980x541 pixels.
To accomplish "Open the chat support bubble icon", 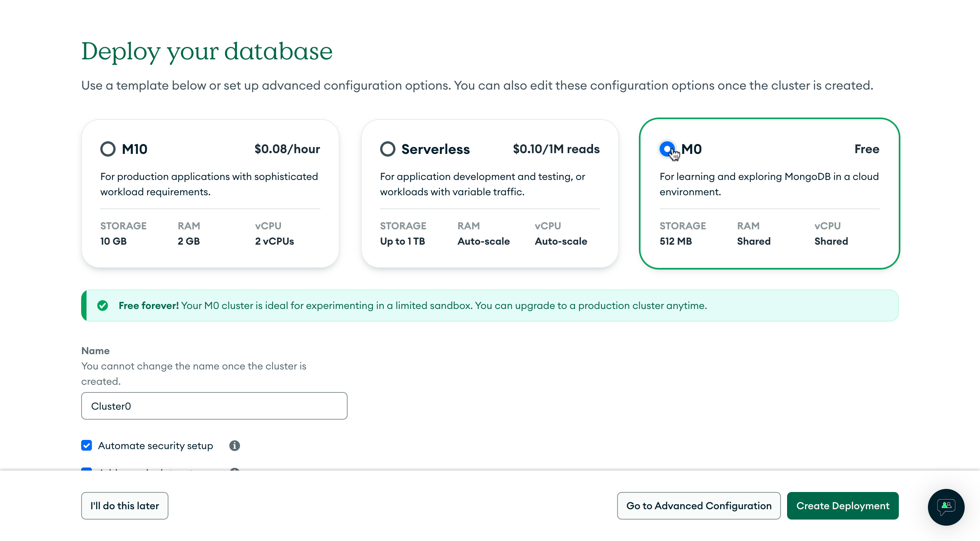I will tap(946, 507).
